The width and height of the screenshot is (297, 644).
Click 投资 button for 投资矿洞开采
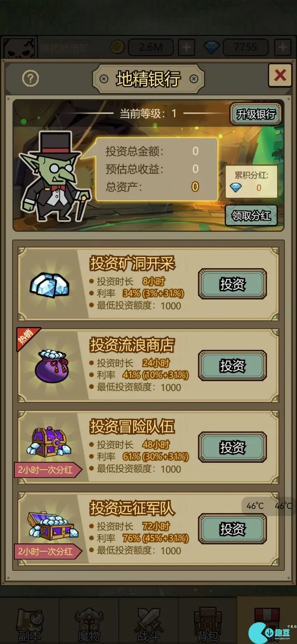tap(232, 284)
